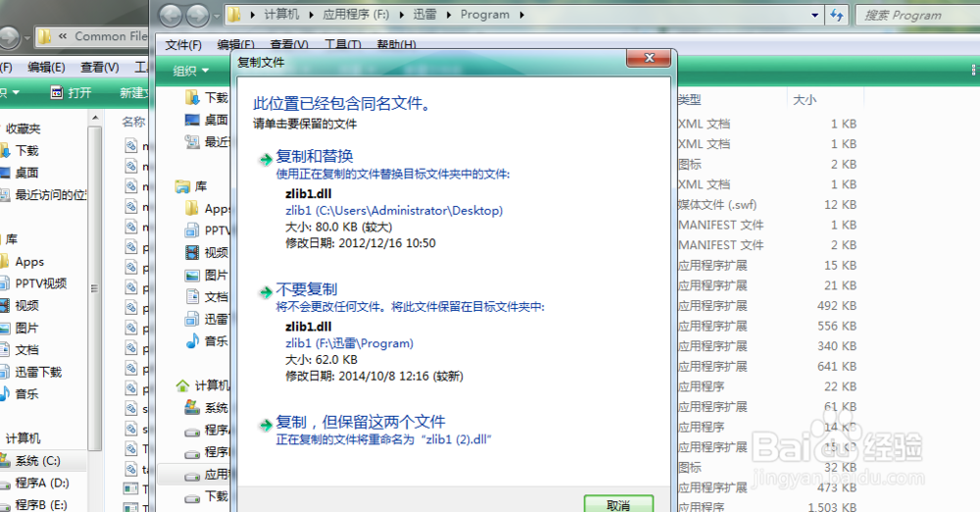Screen dimensions: 980x512
Task: Select 文档 in Common Files window sidebar
Action: click(x=20, y=350)
